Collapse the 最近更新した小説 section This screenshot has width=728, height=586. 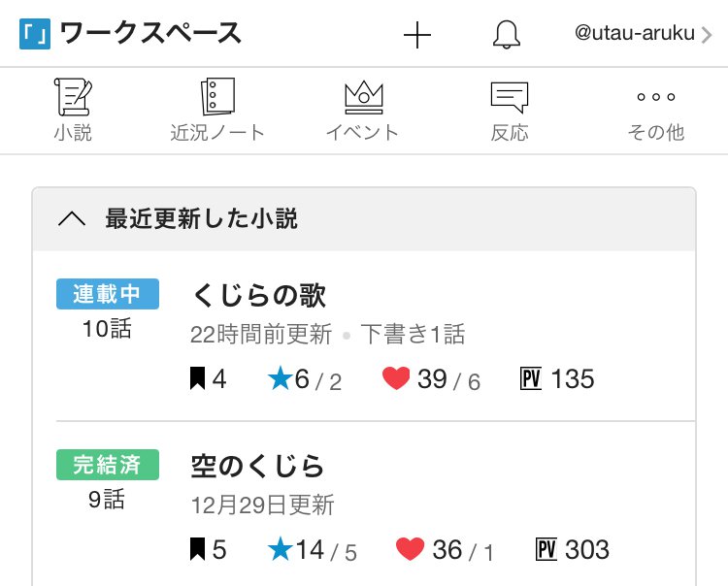(x=72, y=219)
